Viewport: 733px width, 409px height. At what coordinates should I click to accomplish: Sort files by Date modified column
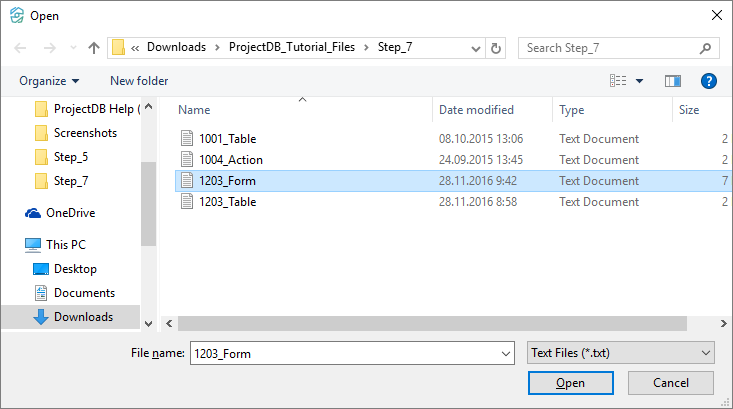[x=476, y=110]
